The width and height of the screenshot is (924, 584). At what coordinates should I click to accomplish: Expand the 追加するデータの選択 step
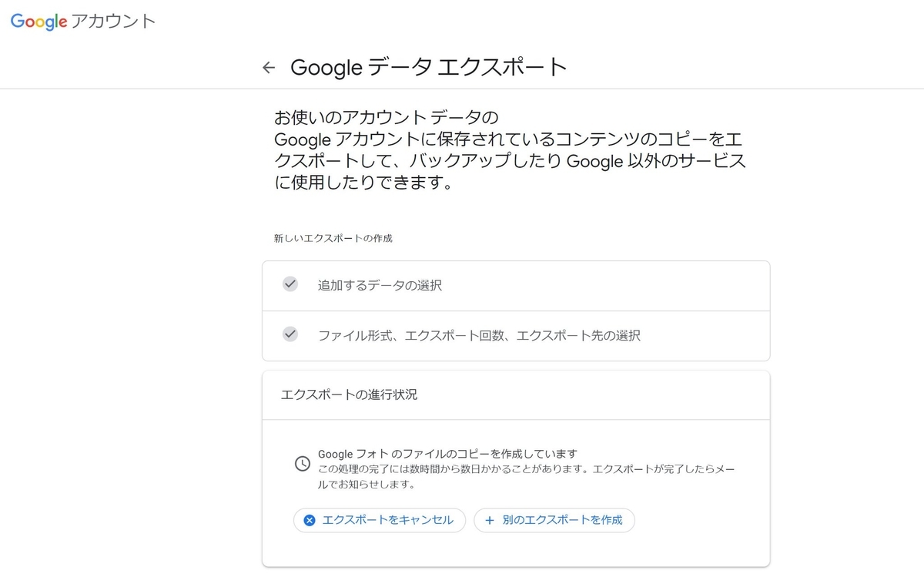tap(516, 286)
